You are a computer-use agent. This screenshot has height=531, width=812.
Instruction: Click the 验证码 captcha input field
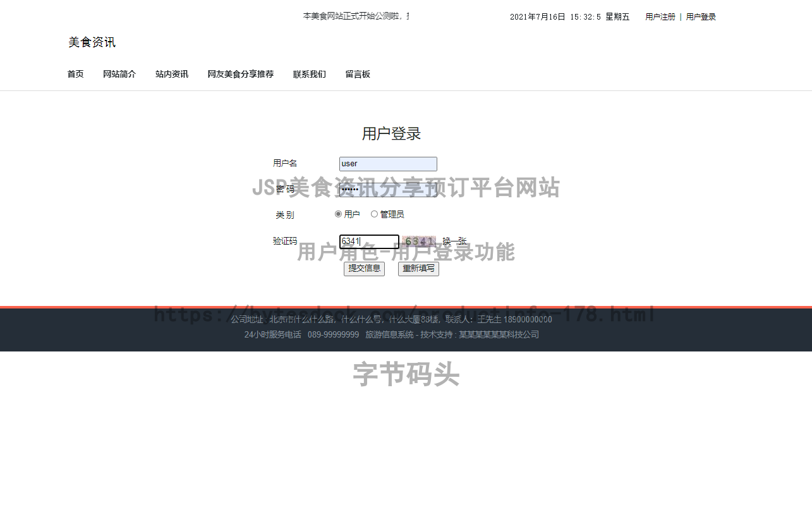(369, 242)
